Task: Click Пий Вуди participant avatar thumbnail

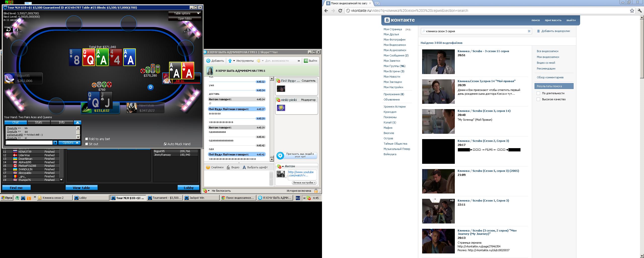Action: click(x=281, y=89)
